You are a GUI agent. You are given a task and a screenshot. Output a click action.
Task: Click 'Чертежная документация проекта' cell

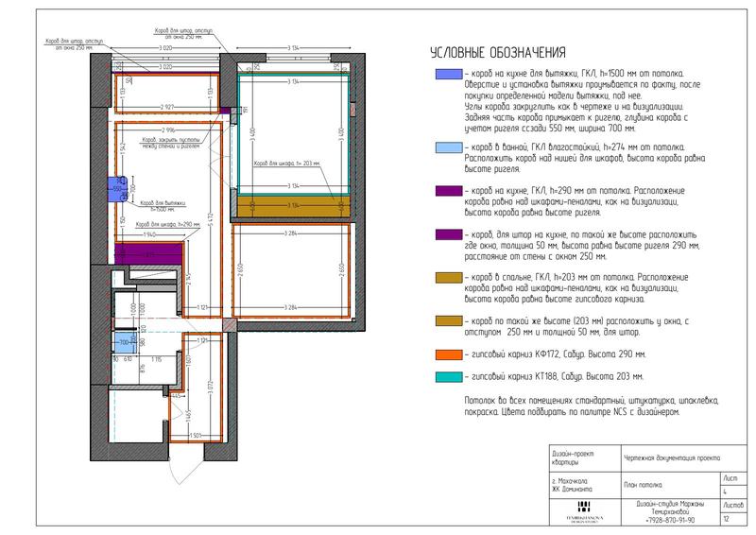tap(672, 457)
